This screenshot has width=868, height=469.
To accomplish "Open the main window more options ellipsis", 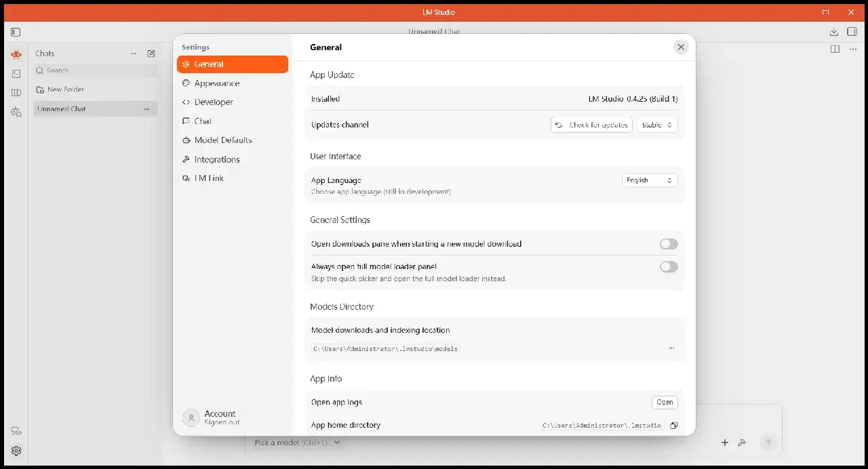I will (852, 49).
